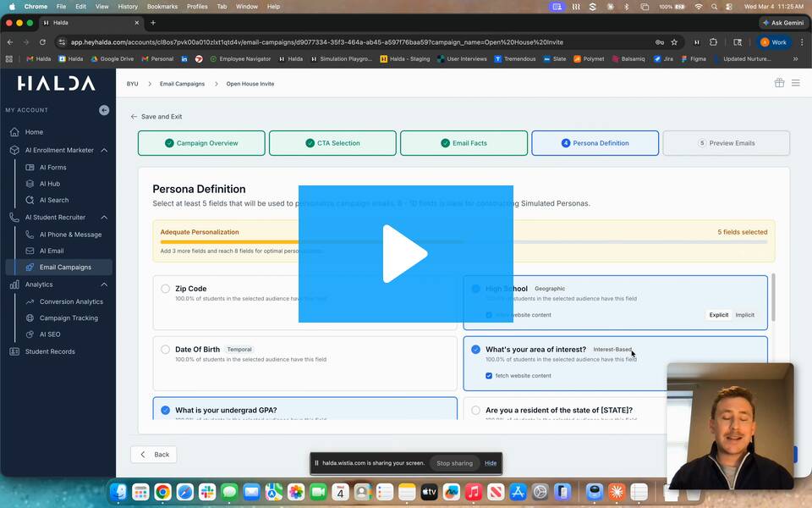Screen dimensions: 812x508
Task: Show more bookmarks with the chevron
Action: pyautogui.click(x=795, y=59)
